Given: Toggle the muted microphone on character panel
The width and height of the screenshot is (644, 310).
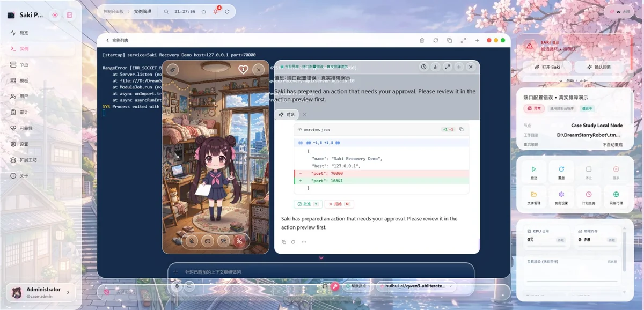Looking at the screenshot, I should [191, 241].
